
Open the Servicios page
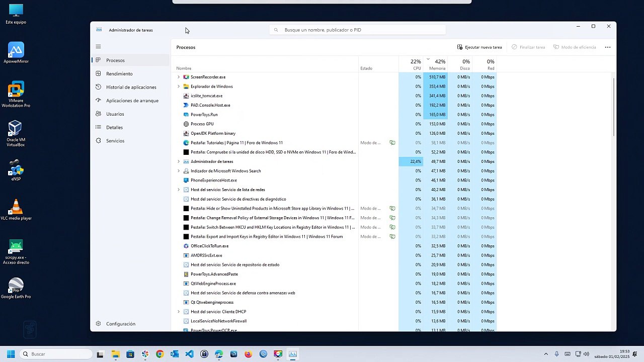point(131,141)
